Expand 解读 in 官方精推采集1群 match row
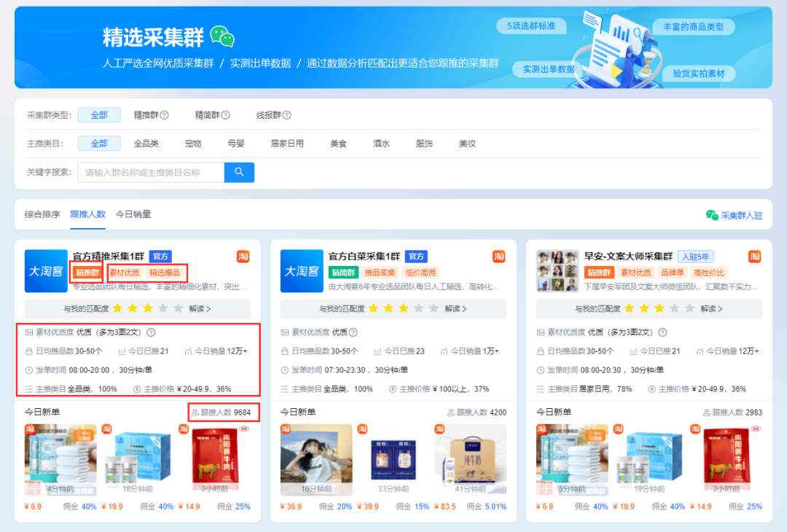This screenshot has height=532, width=787. pyautogui.click(x=200, y=309)
